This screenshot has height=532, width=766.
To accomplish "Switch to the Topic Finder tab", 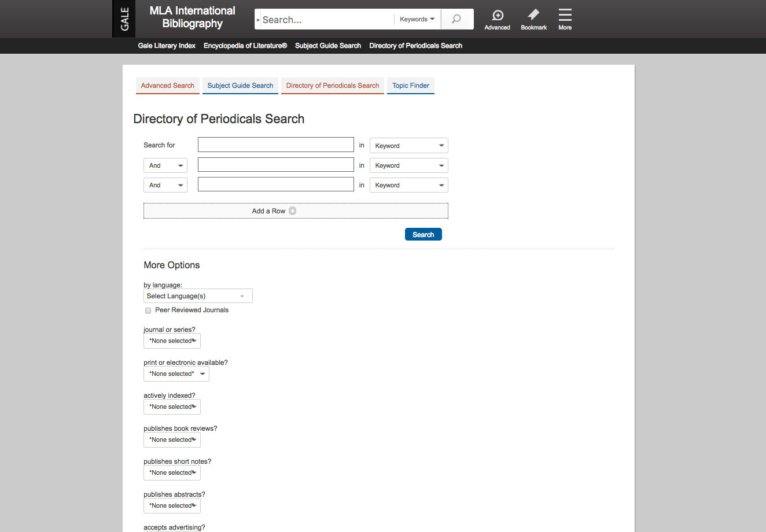I will 411,86.
